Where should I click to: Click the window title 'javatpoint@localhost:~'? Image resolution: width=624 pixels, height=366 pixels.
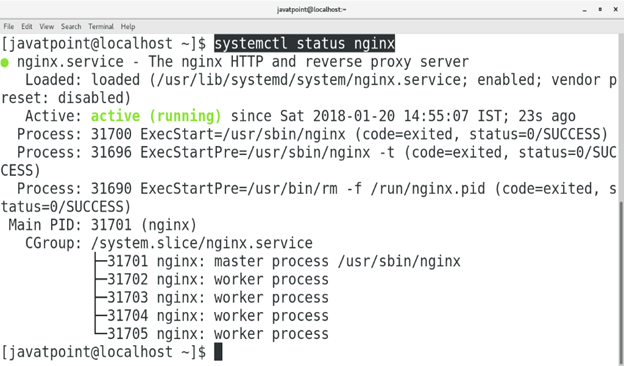click(312, 10)
